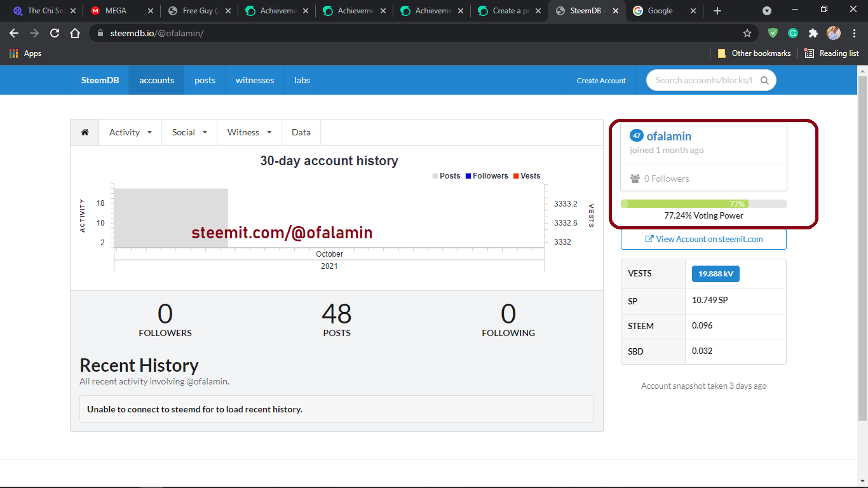Image resolution: width=868 pixels, height=488 pixels.
Task: Click the SteemDB logo link
Action: click(100, 80)
